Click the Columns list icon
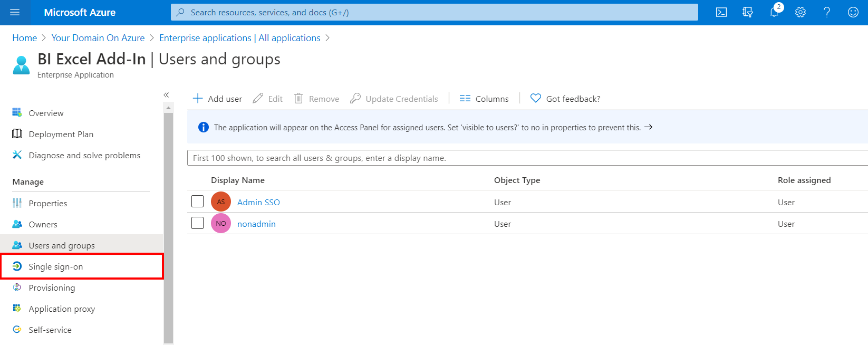This screenshot has height=345, width=868. (x=465, y=98)
